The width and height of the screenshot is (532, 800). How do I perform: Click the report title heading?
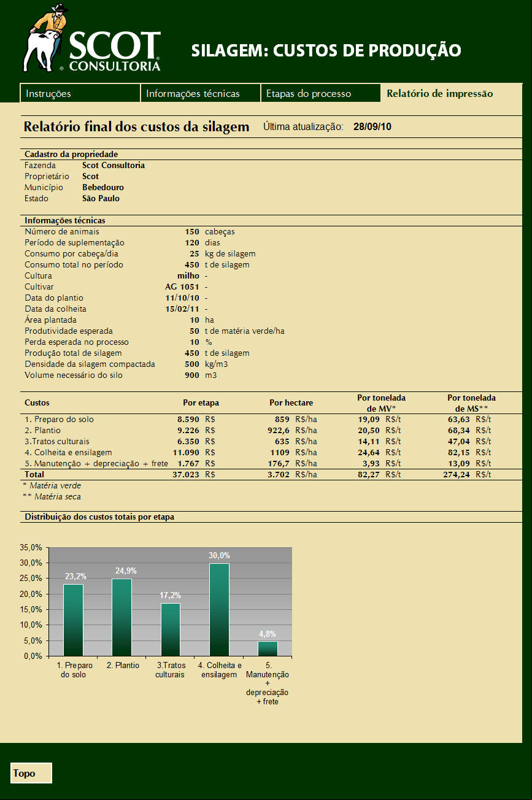[x=137, y=127]
